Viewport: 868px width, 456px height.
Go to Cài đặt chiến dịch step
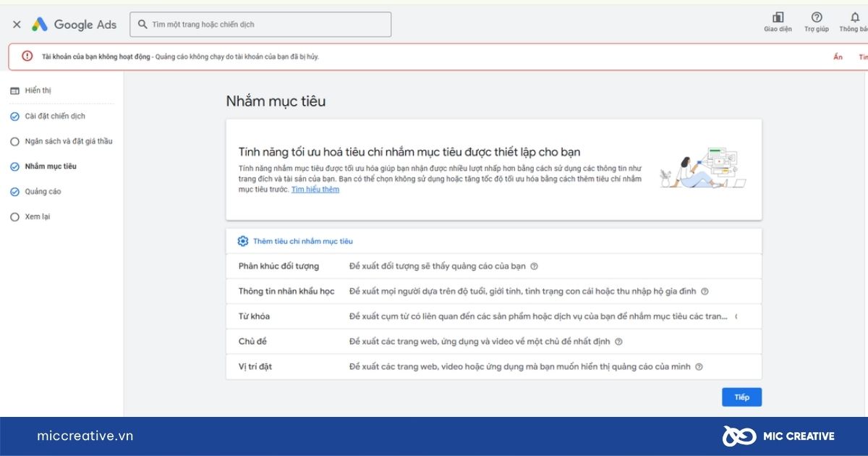tap(55, 116)
